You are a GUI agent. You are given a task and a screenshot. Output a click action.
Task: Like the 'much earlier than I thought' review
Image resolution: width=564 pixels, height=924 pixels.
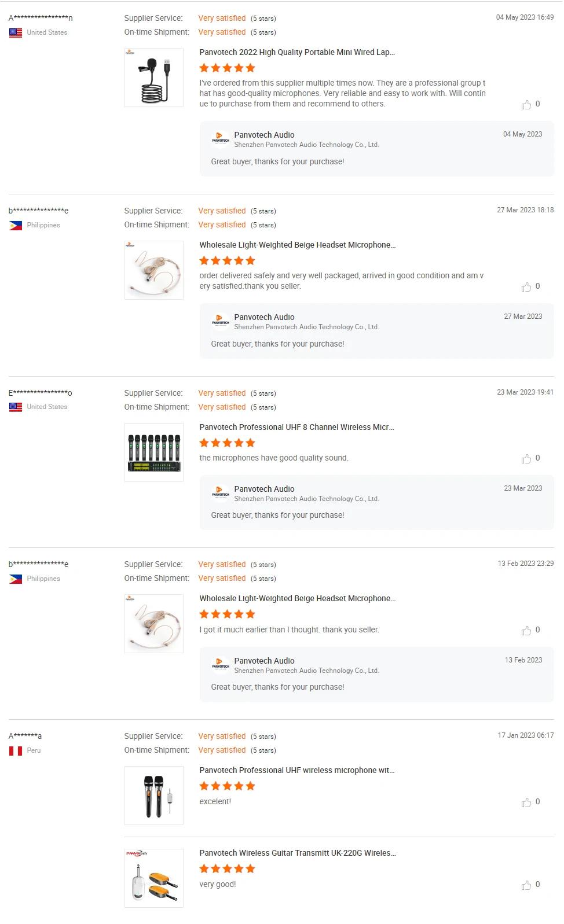coord(526,631)
